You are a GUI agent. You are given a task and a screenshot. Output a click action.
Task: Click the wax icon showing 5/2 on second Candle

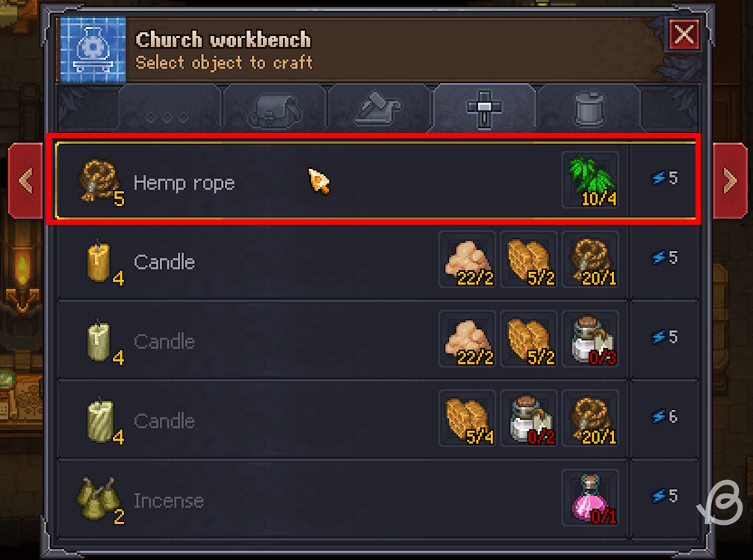tap(529, 340)
